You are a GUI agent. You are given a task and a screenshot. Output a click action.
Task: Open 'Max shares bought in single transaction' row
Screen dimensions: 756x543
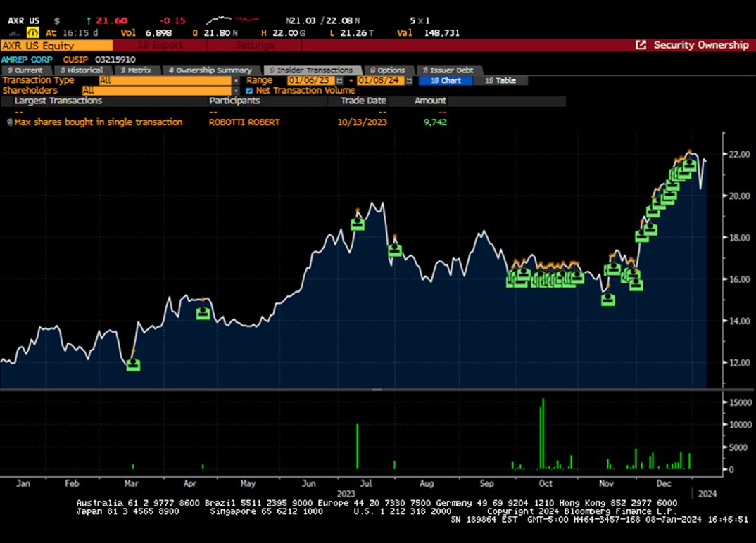tap(99, 122)
